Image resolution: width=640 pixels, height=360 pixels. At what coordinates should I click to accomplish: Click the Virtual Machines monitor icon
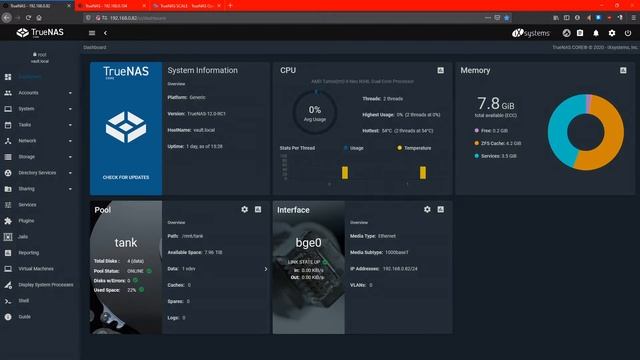pyautogui.click(x=8, y=269)
